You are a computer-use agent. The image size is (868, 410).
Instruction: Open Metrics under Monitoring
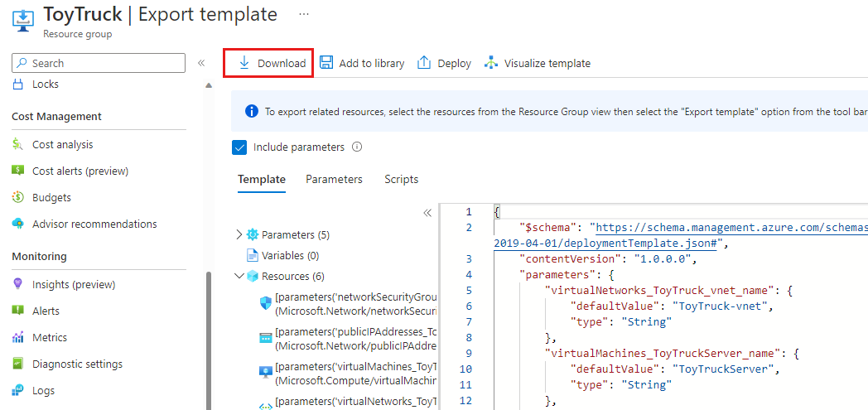pos(50,337)
